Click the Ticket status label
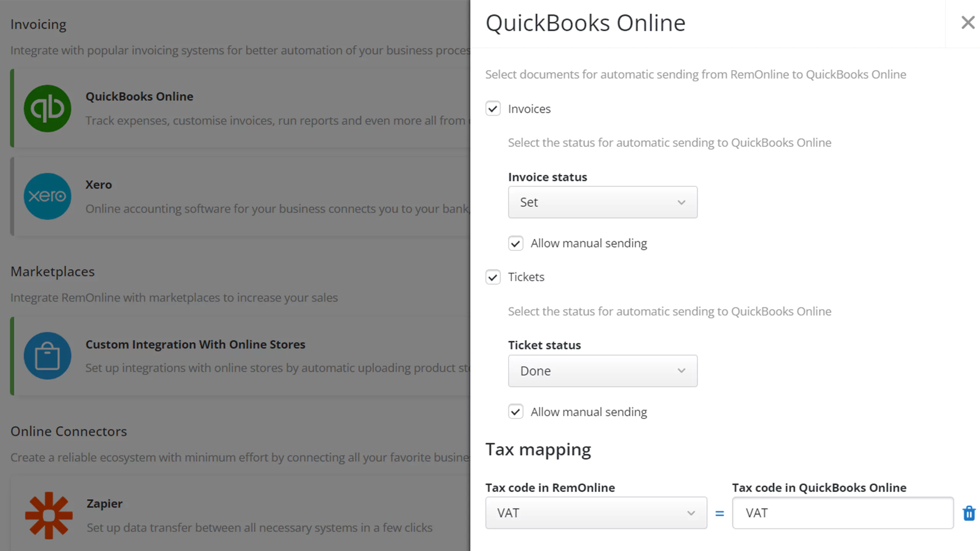 click(x=544, y=345)
